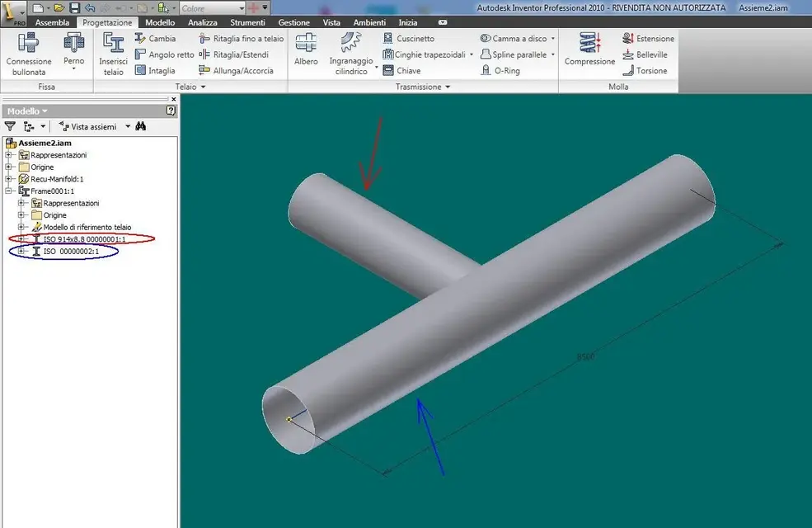Open the Spline parallele dropdown arrow
This screenshot has height=528, width=812.
[x=553, y=54]
